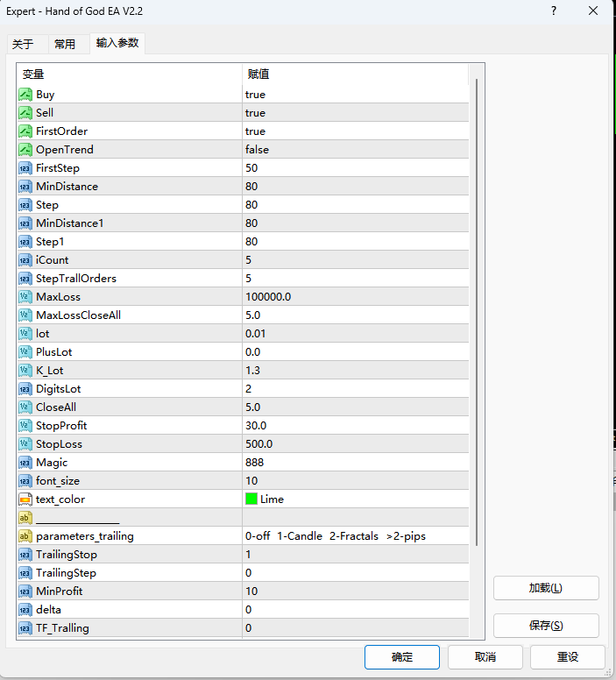Viewport: 616px width, 680px height.
Task: Click the integer icon beside FirstStep
Action: [x=25, y=168]
